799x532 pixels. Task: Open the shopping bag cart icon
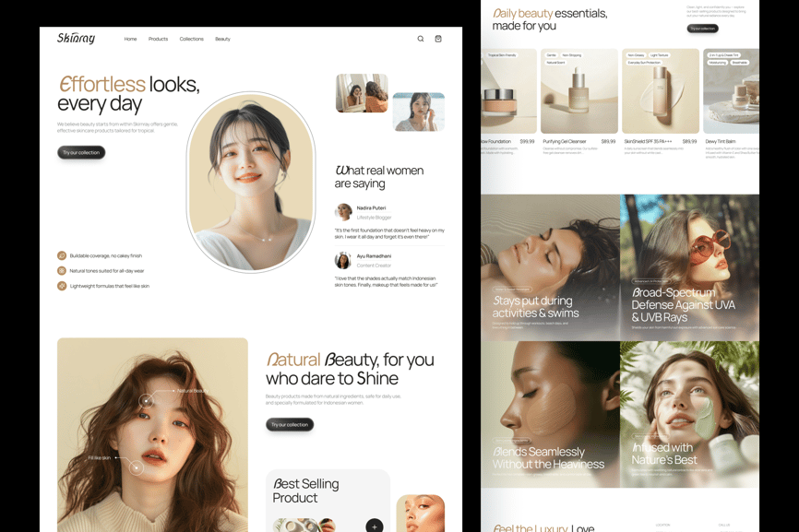[x=438, y=39]
